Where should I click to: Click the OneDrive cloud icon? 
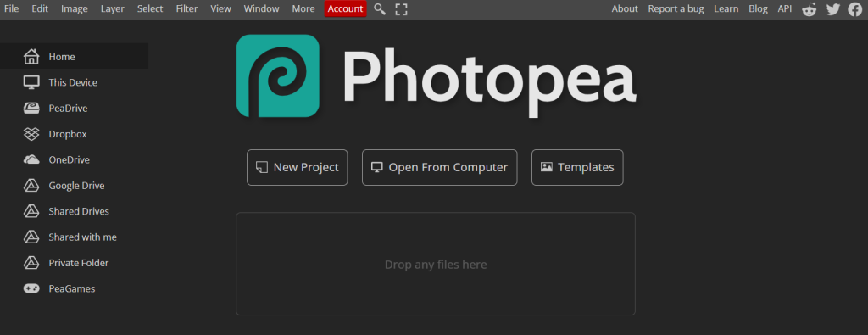31,159
